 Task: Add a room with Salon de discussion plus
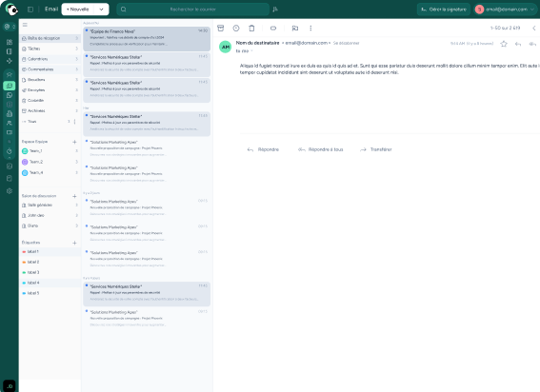[74, 196]
